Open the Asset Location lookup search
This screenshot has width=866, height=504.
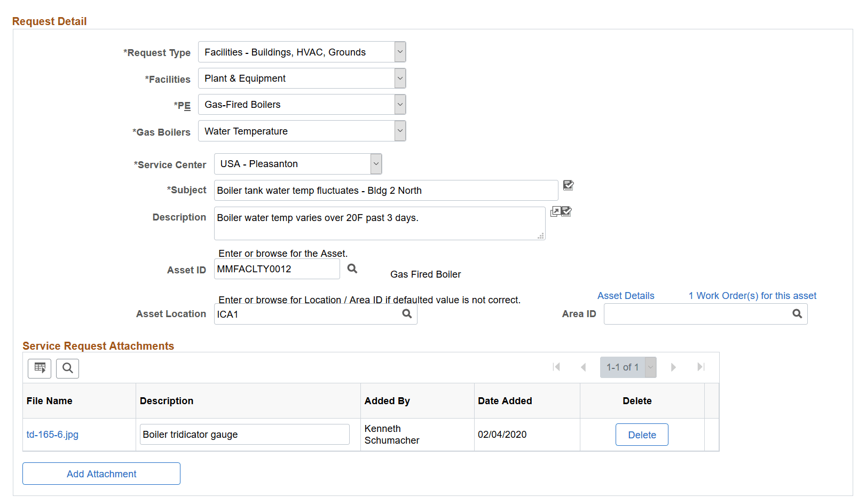[x=407, y=314]
